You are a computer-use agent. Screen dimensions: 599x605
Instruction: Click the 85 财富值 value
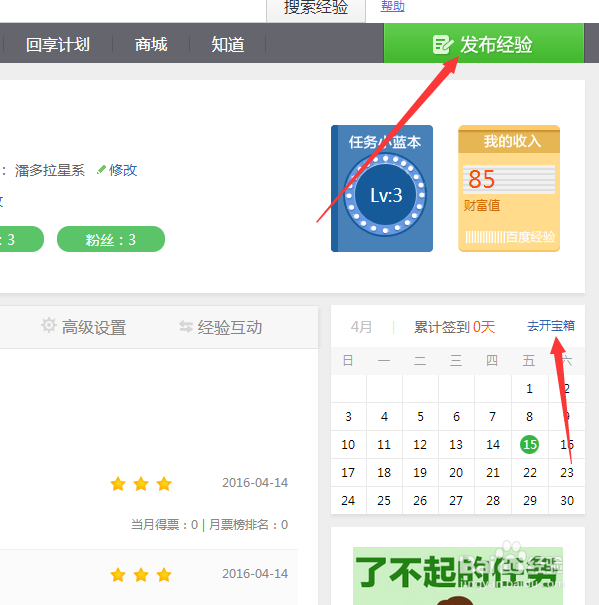tap(481, 179)
